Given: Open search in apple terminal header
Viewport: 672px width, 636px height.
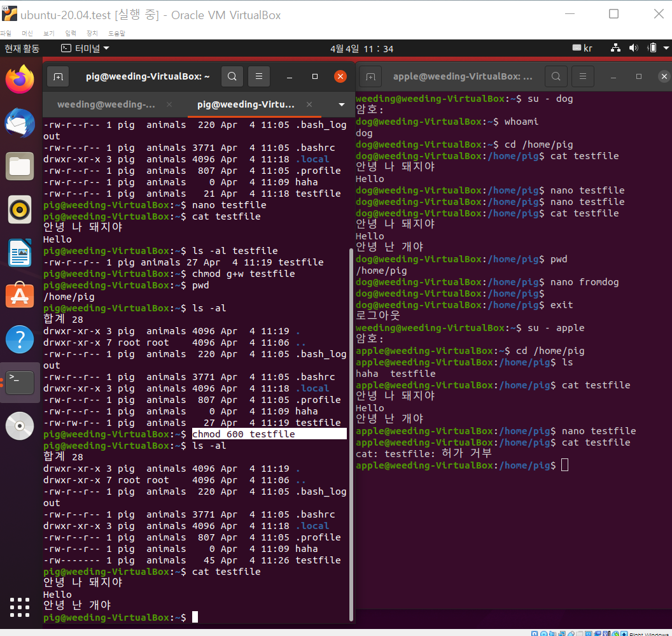Looking at the screenshot, I should click(x=556, y=76).
